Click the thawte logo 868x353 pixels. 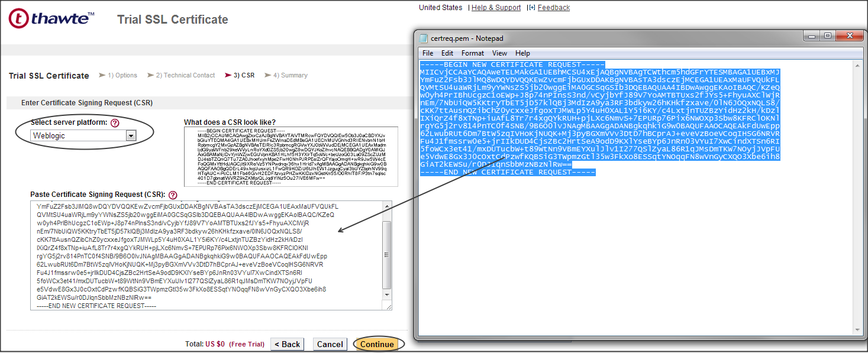click(x=51, y=18)
